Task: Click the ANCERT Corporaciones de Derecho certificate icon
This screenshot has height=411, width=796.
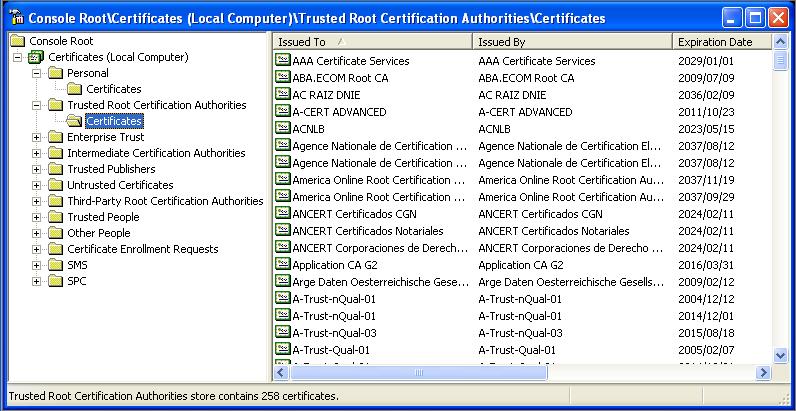Action: [x=282, y=247]
